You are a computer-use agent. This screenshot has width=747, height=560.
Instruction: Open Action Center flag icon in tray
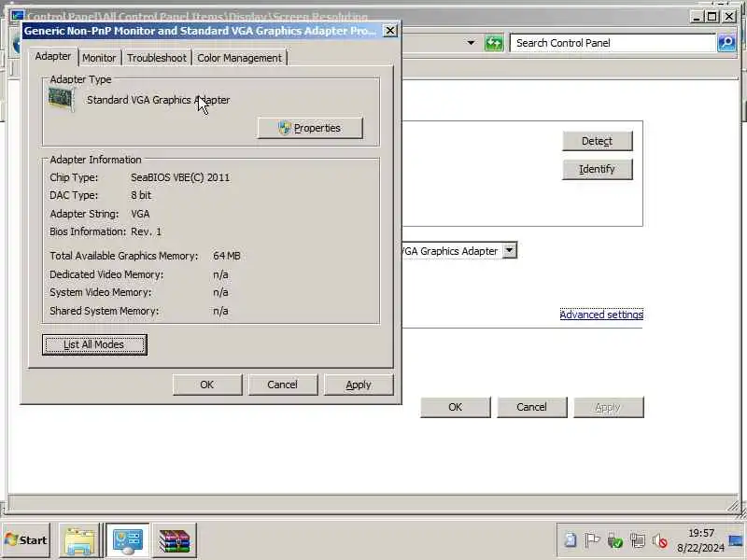click(592, 540)
